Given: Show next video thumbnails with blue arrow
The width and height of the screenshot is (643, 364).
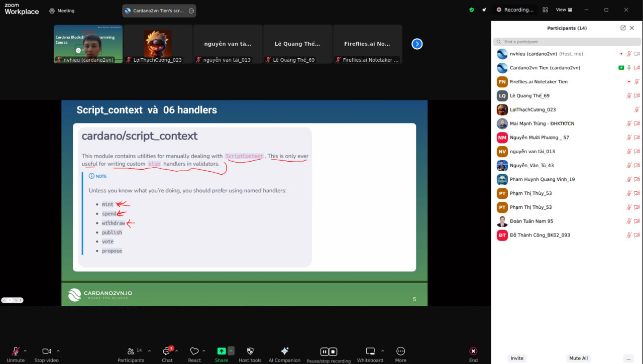Looking at the screenshot, I should point(417,44).
